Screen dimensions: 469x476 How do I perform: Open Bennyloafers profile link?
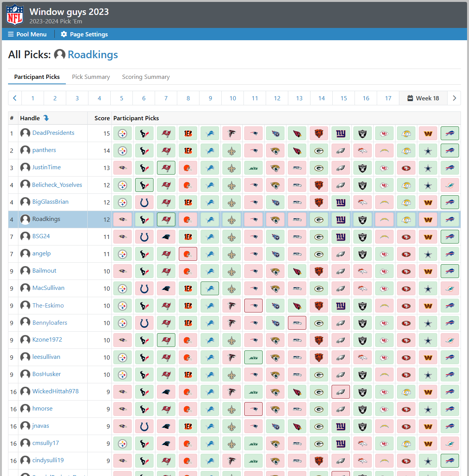[50, 322]
